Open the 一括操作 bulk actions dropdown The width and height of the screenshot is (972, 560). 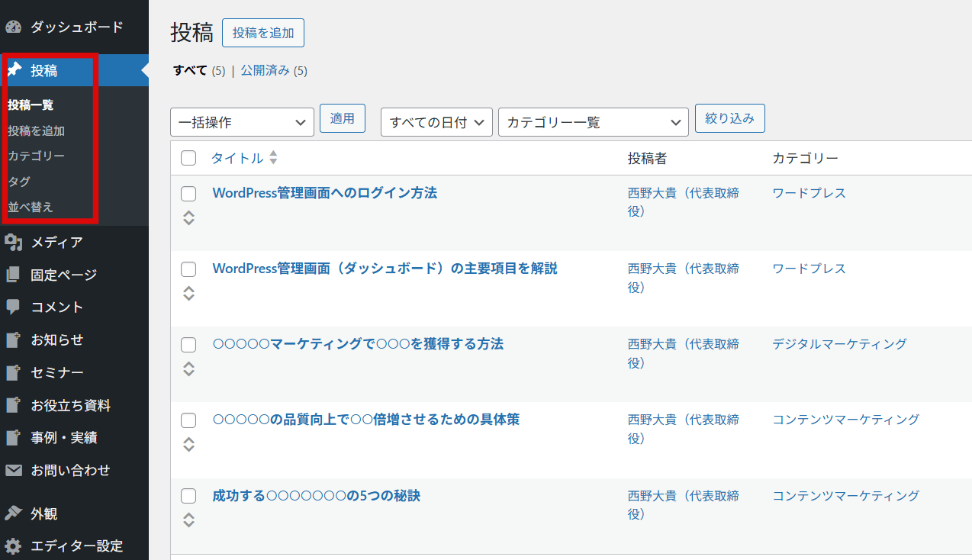[x=242, y=122]
